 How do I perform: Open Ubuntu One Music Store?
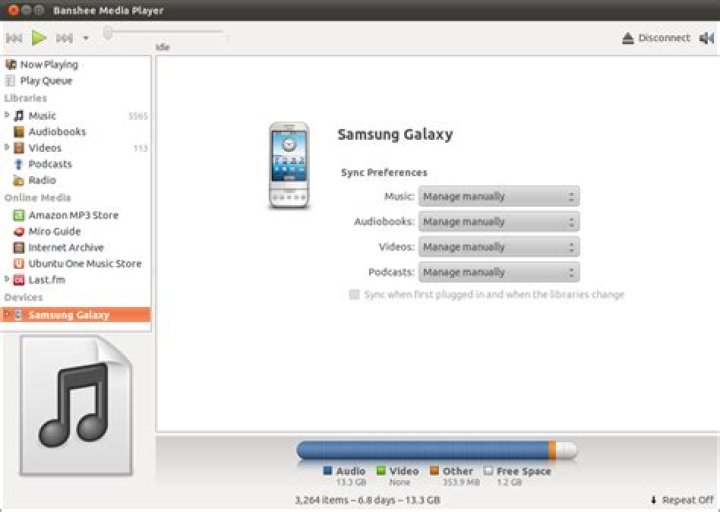85,264
